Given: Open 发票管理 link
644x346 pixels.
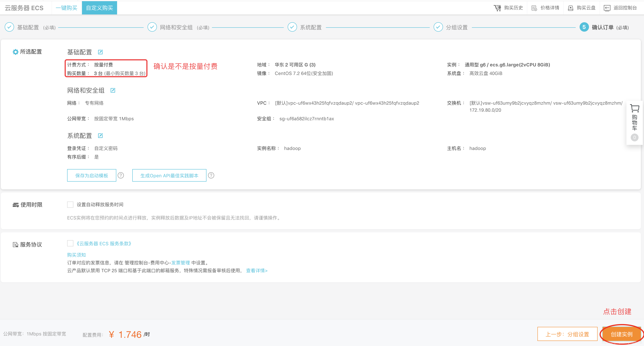Looking at the screenshot, I should pos(181,263).
